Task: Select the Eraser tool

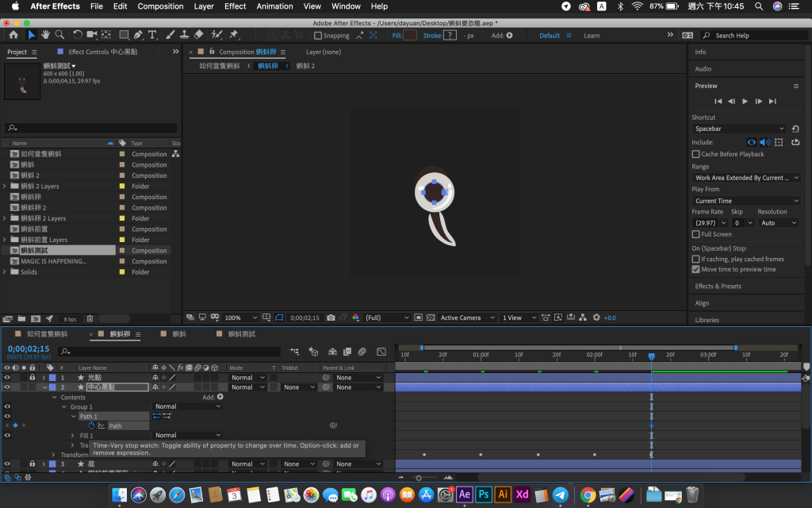Action: tap(198, 35)
